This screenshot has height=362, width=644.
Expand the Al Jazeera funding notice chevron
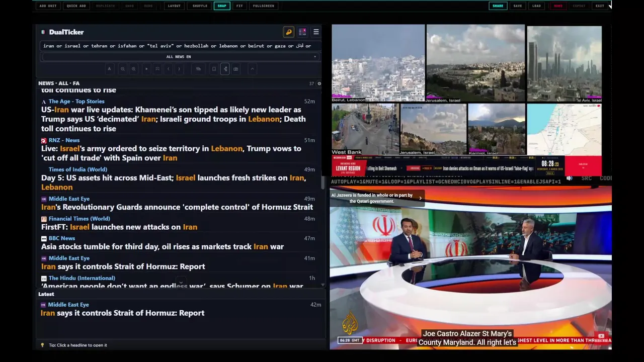click(x=420, y=198)
